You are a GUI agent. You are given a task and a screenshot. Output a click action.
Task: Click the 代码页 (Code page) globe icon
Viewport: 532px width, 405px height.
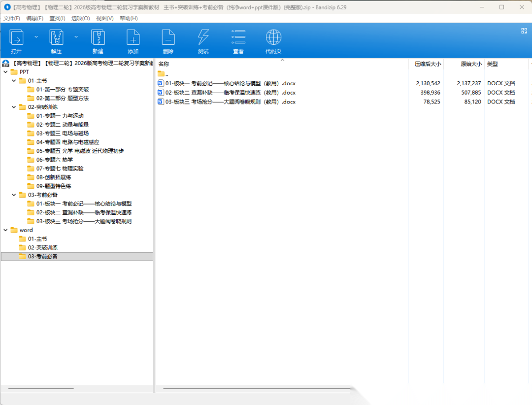click(273, 38)
